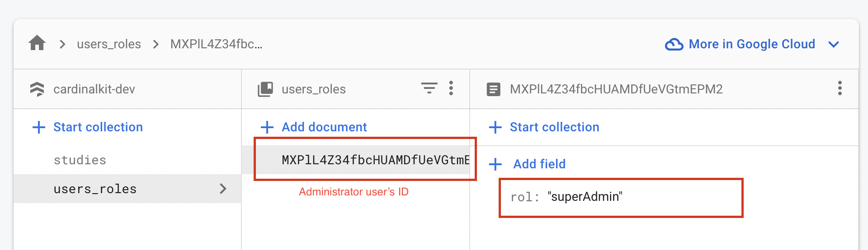Click the rol field value superAdmin
Screen dimensions: 868x250
coord(585,197)
